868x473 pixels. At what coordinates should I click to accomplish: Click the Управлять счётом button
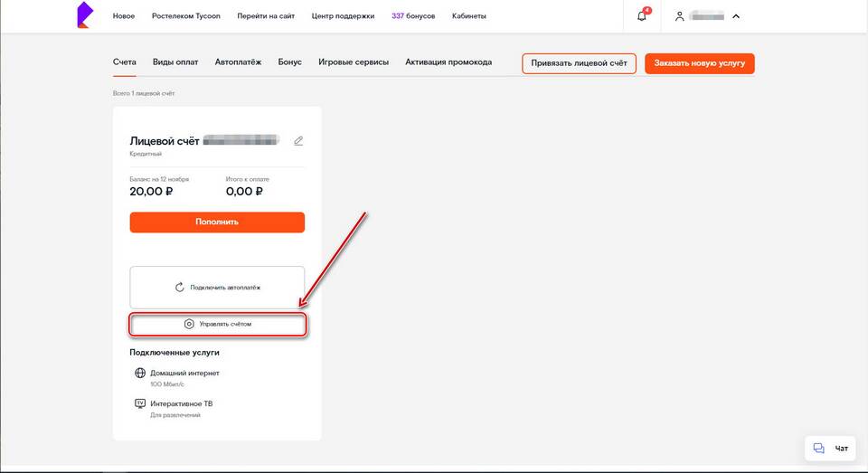(217, 324)
